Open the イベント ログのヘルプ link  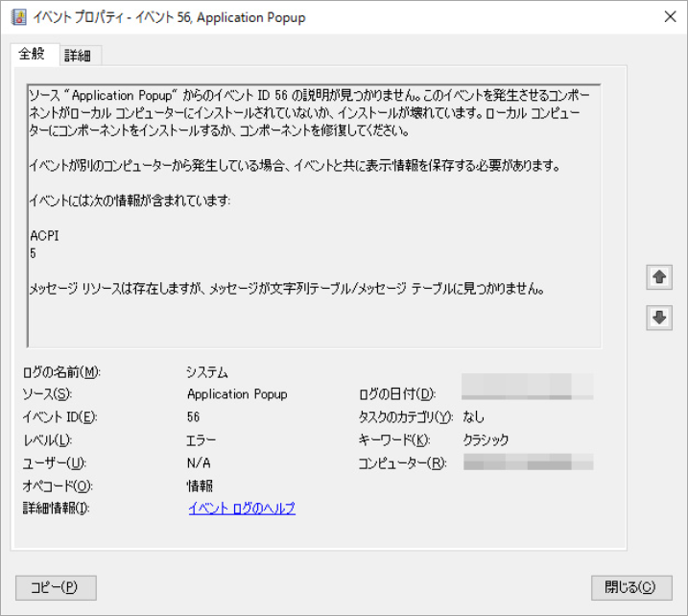(241, 509)
